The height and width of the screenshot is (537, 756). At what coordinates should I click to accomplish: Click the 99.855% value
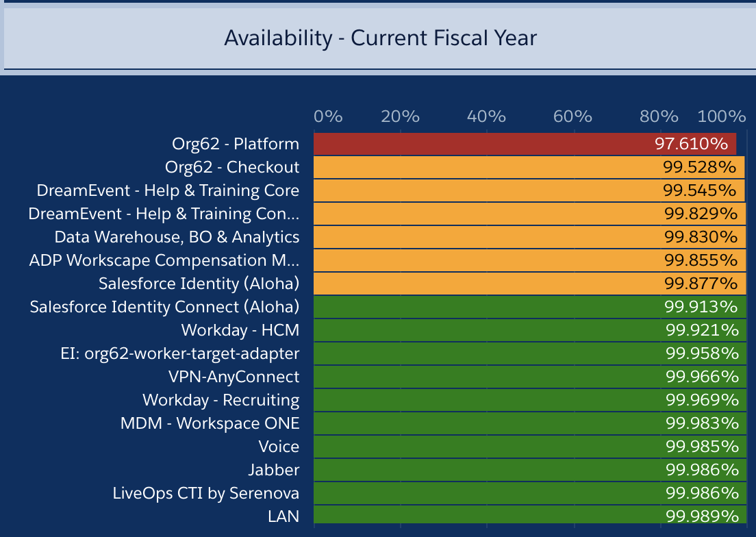[x=701, y=260]
